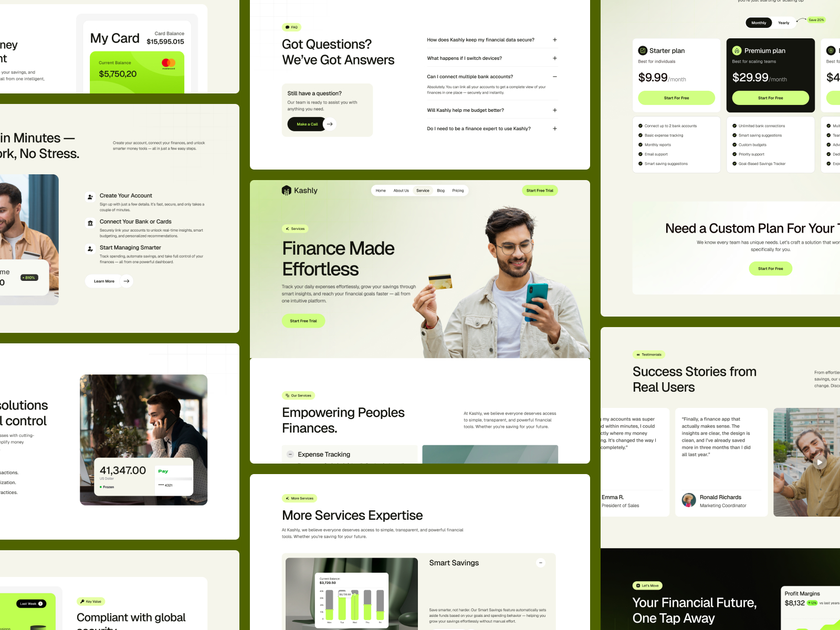Viewport: 840px width, 630px height.
Task: Click the FAQ tag badge
Action: click(291, 27)
